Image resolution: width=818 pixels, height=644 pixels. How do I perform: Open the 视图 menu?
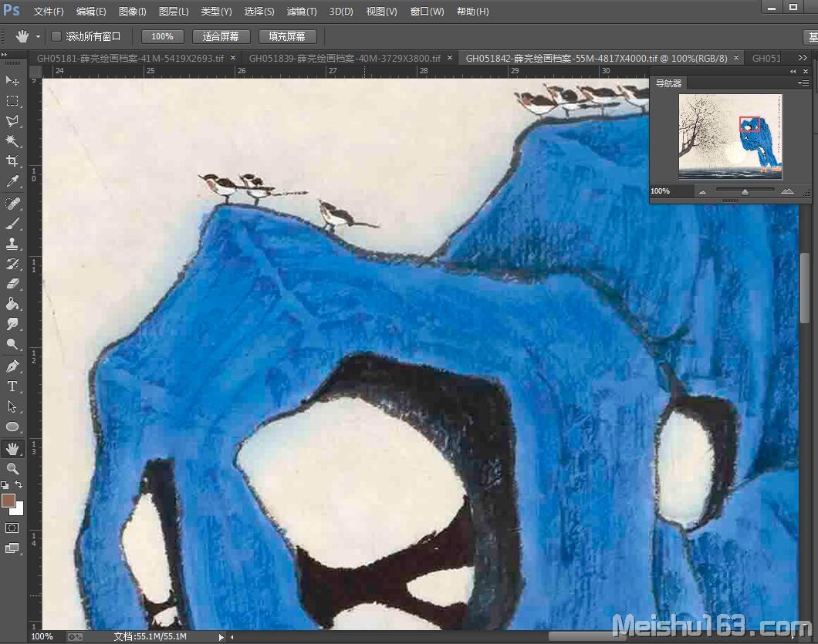(x=381, y=12)
